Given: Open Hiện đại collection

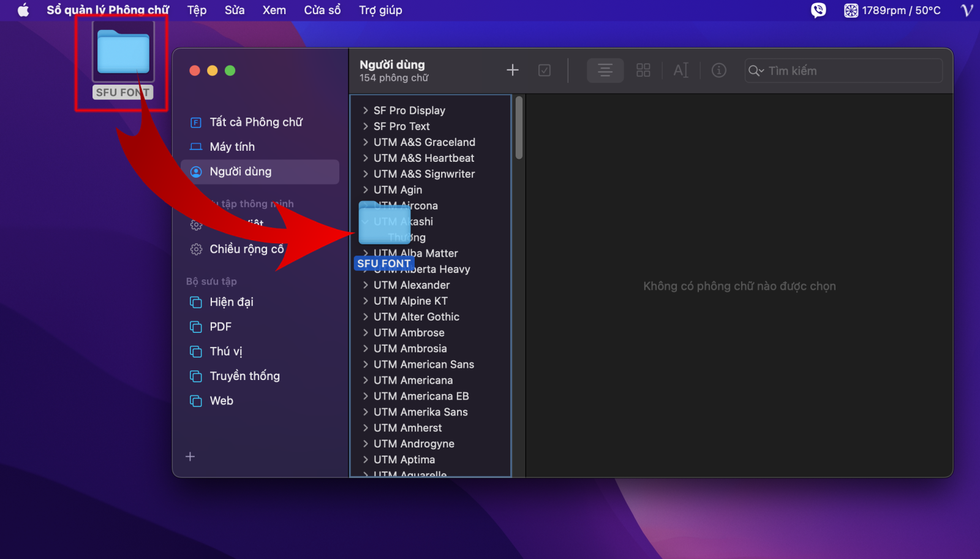Looking at the screenshot, I should (x=260, y=302).
